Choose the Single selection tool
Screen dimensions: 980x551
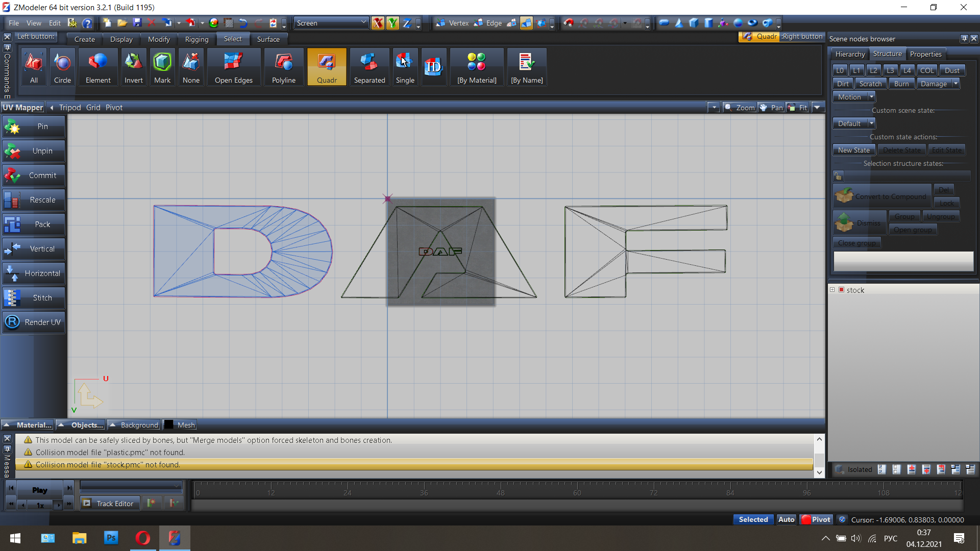(x=405, y=67)
